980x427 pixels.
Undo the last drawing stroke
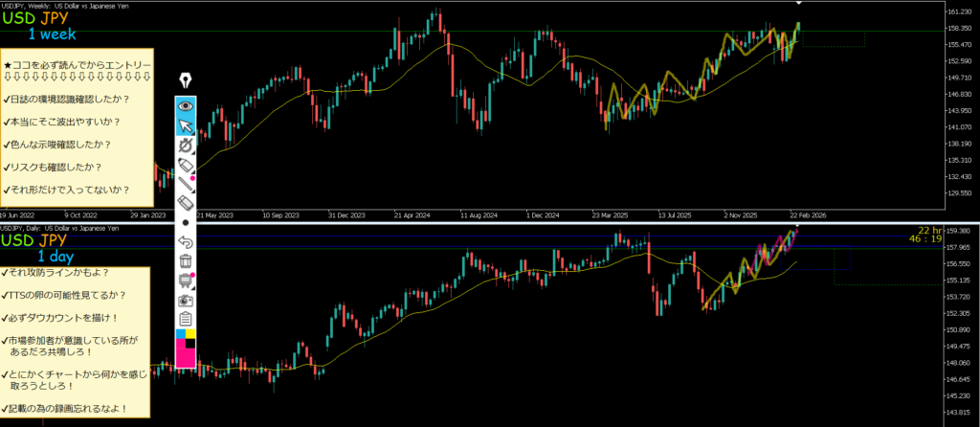pos(186,241)
